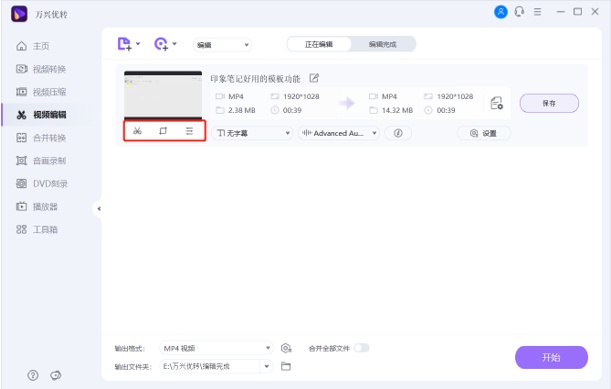The height and width of the screenshot is (389, 611).
Task: Minimize the application window
Action: point(560,12)
